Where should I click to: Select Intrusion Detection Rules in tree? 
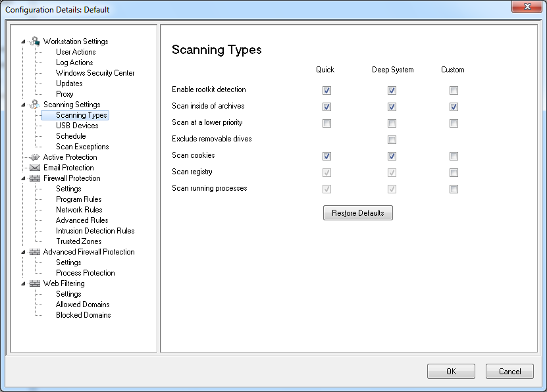tap(95, 231)
